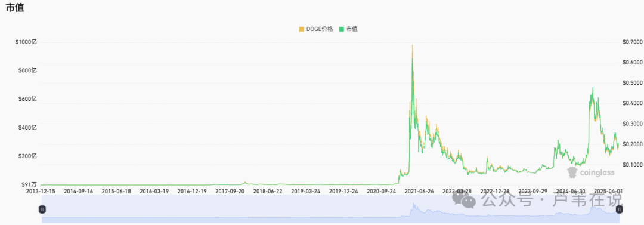Click the 2018-06-22 date label
The height and width of the screenshot is (225, 644).
tap(268, 191)
